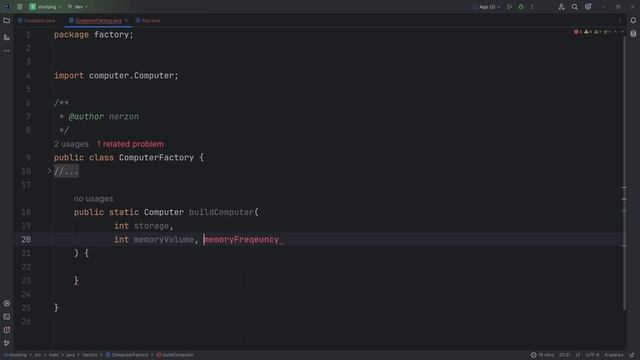
Task: Open the dev branch dropdown
Action: 78,7
